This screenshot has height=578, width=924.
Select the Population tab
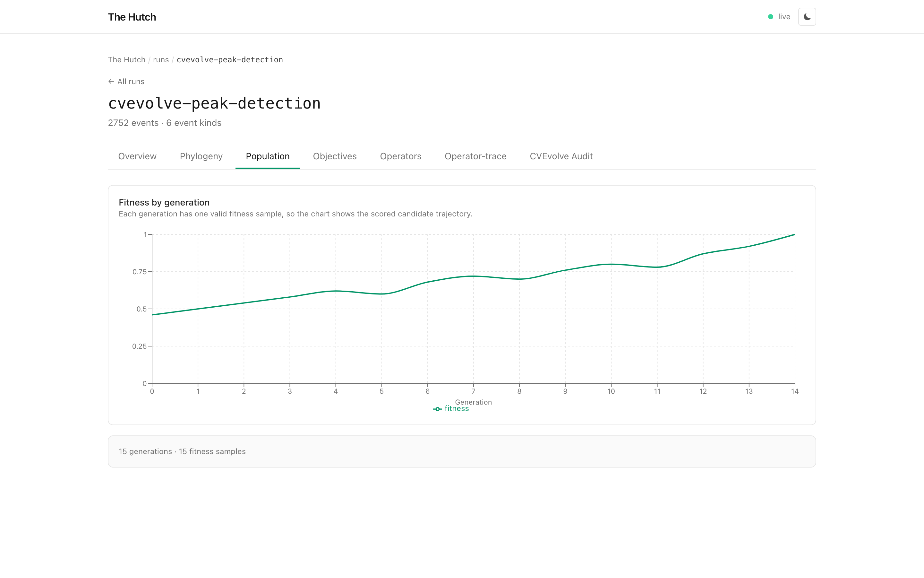click(268, 156)
